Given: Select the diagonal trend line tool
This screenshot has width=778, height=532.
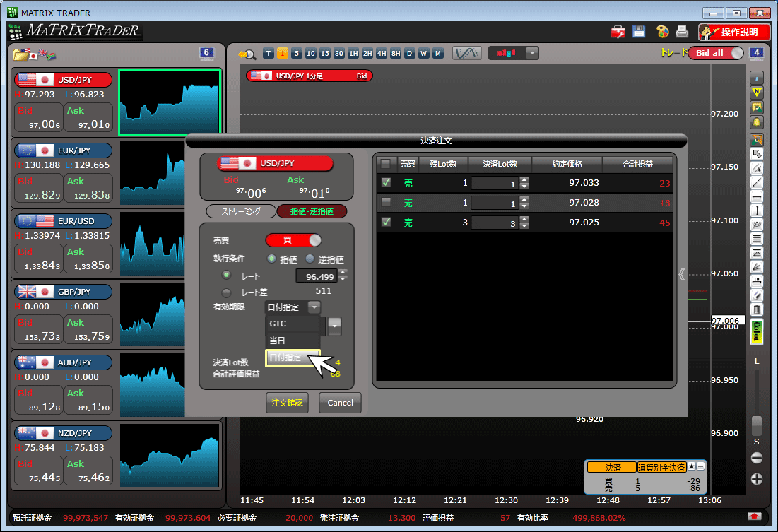Looking at the screenshot, I should tap(756, 182).
